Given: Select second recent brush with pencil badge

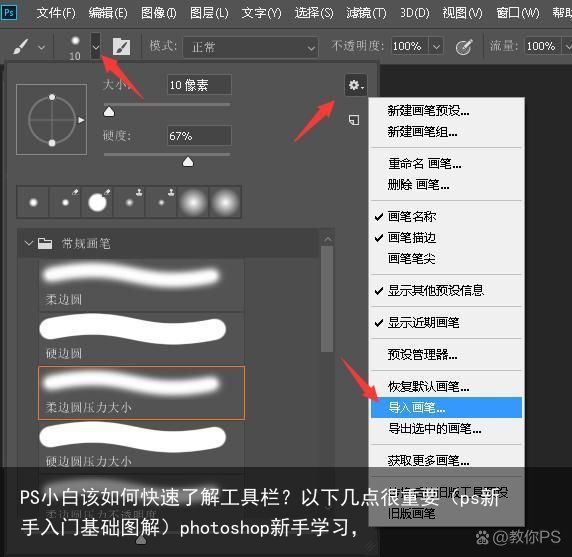Looking at the screenshot, I should click(65, 202).
